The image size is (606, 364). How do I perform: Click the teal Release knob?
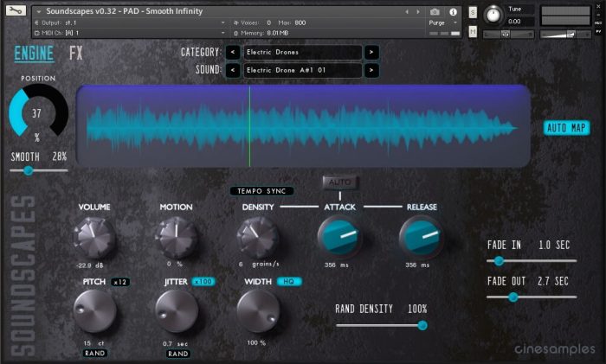(422, 236)
